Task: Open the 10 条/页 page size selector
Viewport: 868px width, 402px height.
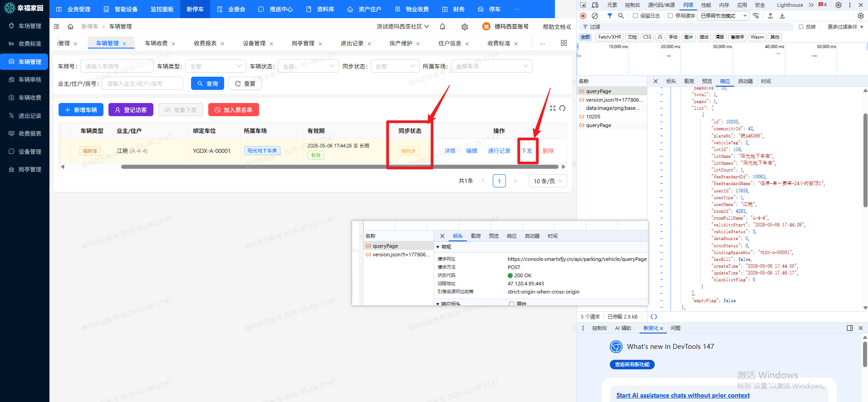Action: click(548, 181)
